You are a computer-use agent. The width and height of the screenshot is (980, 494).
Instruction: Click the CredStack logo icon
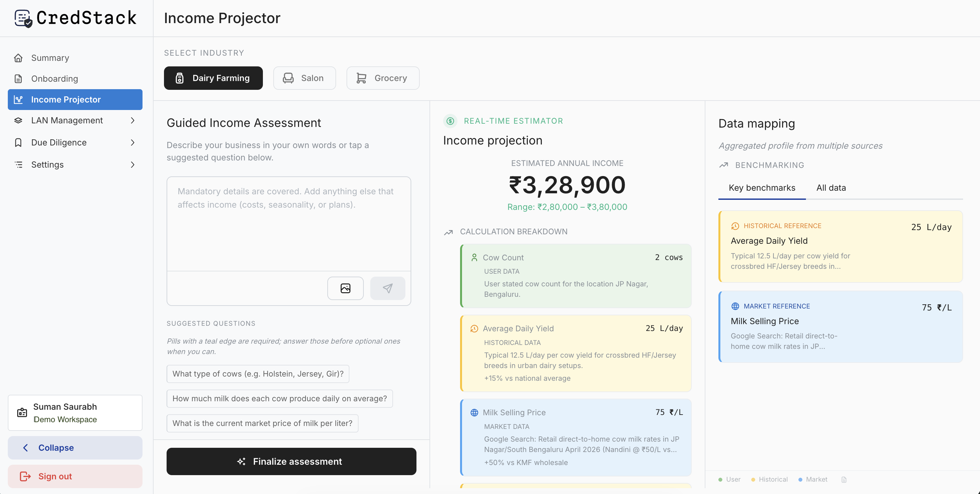click(23, 18)
